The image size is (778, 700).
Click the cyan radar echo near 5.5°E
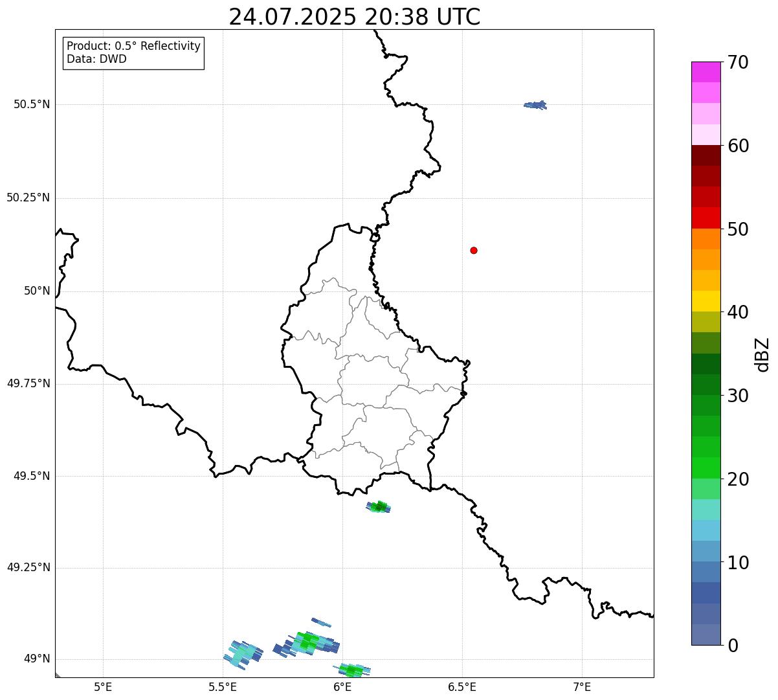coord(243,654)
